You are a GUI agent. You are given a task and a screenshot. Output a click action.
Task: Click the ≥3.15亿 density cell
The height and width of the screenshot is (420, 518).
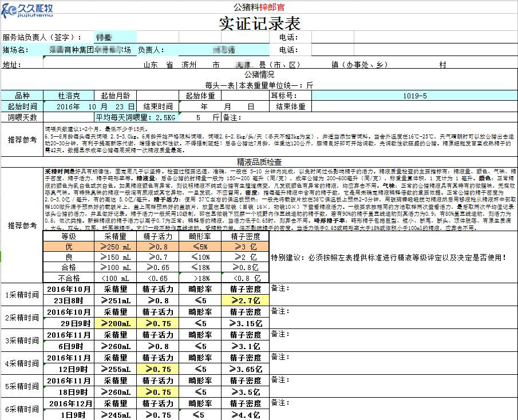click(246, 323)
